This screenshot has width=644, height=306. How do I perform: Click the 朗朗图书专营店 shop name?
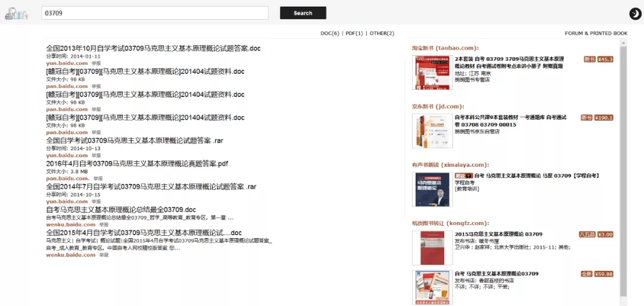(x=472, y=80)
